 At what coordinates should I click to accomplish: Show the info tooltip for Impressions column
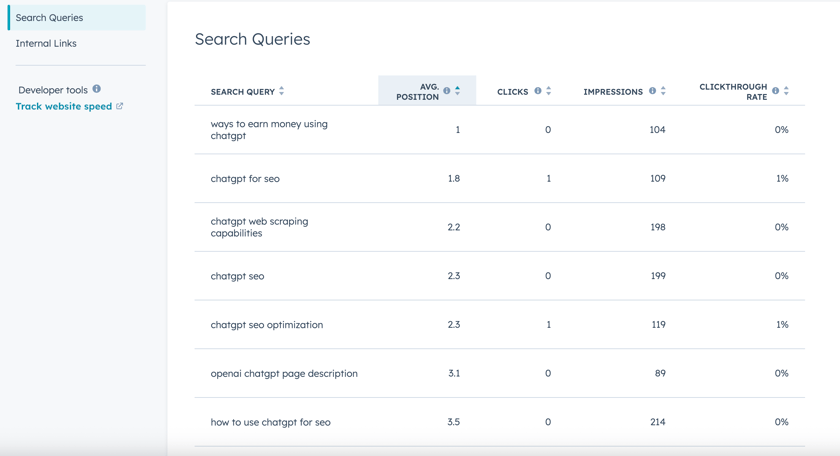tap(652, 91)
